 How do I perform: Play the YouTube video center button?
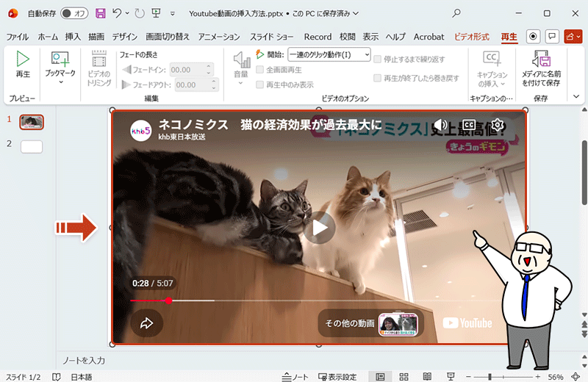[x=320, y=228]
